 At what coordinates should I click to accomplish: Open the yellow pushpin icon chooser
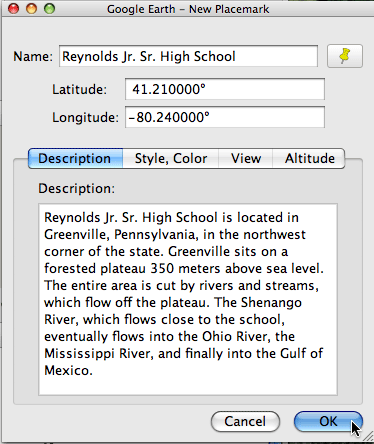coord(345,56)
